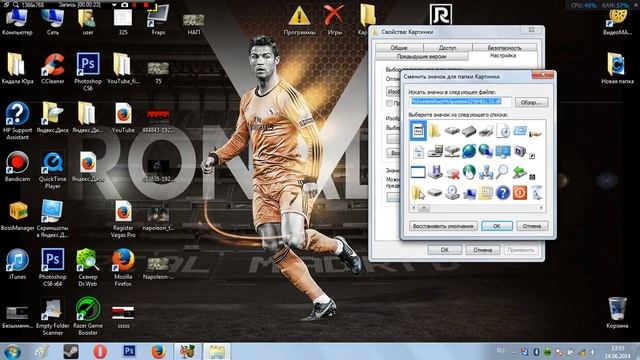
Task: Open Steam from the taskbar
Action: click(x=71, y=351)
